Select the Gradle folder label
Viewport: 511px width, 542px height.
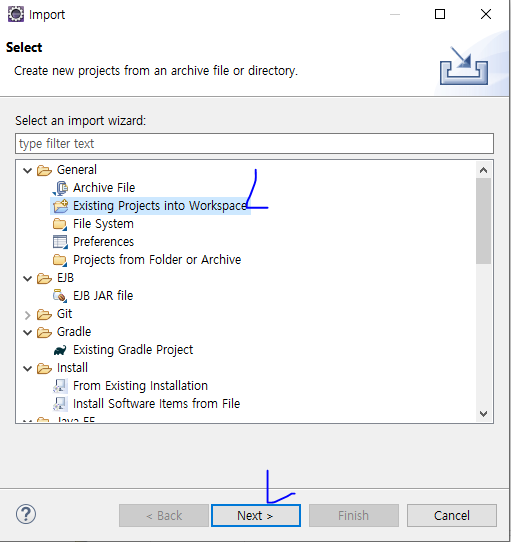(74, 332)
